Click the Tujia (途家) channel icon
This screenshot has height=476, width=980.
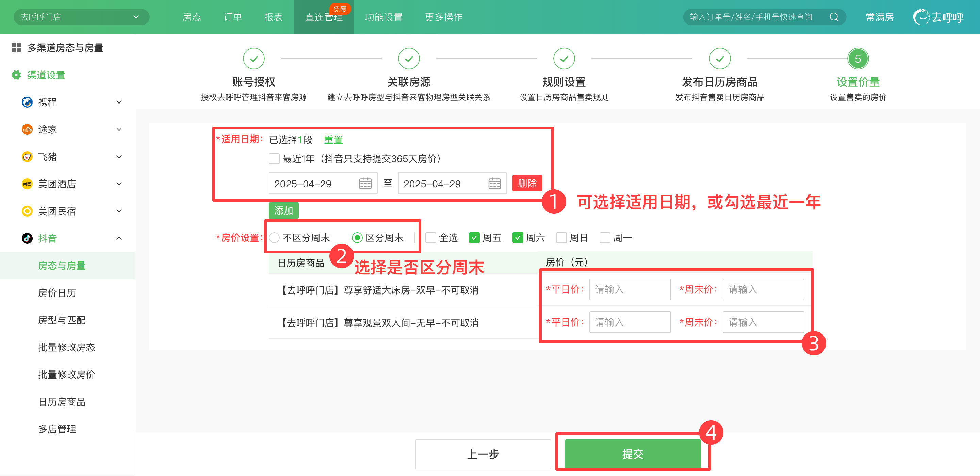pos(27,129)
